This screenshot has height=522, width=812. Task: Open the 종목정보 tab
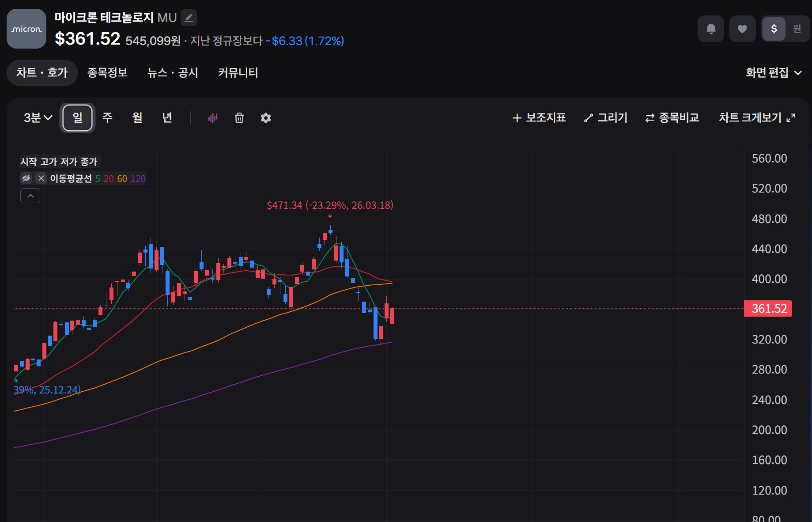[x=107, y=72]
